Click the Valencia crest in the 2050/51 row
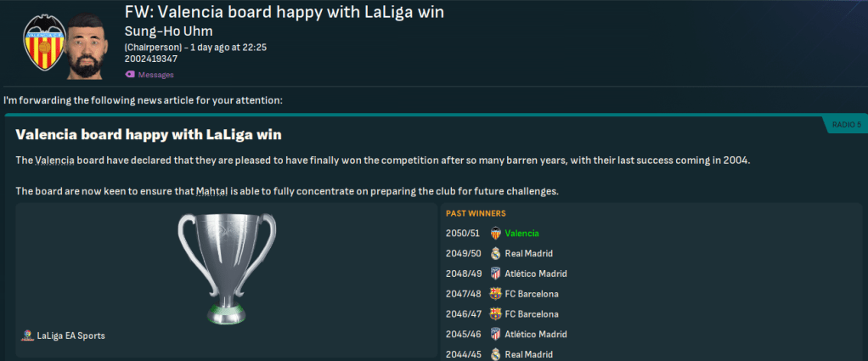The width and height of the screenshot is (868, 361). [495, 233]
